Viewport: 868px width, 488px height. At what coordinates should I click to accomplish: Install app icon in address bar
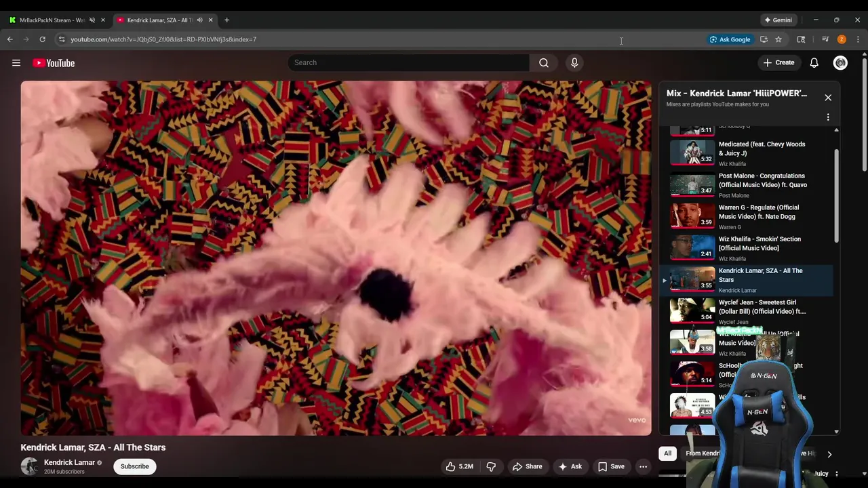point(764,39)
